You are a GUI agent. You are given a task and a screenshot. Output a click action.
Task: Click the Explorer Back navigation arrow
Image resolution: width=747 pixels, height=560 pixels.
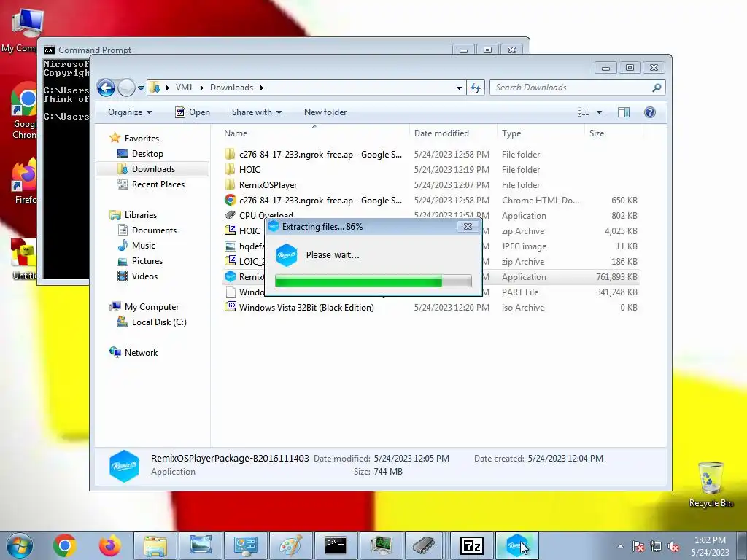click(106, 87)
